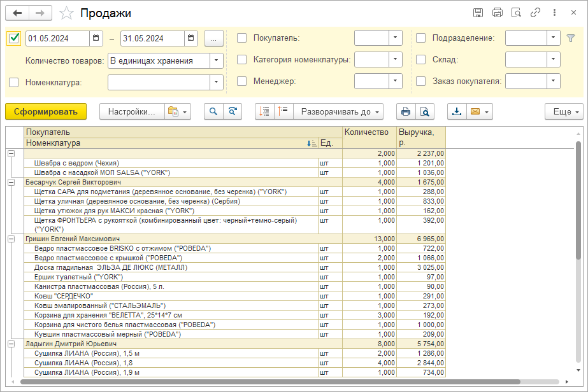Click the download save-to-file icon
This screenshot has height=392, width=588.
(456, 111)
